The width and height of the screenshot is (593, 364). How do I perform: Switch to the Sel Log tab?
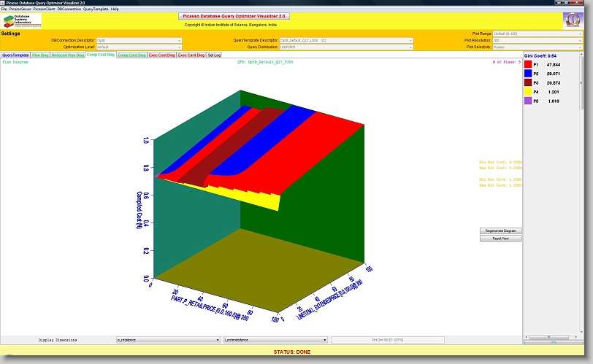[x=214, y=55]
